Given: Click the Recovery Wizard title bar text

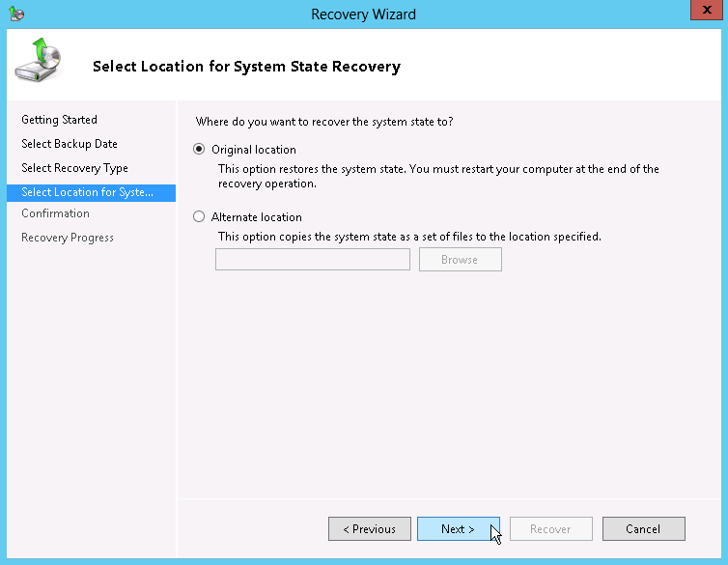Looking at the screenshot, I should [363, 14].
